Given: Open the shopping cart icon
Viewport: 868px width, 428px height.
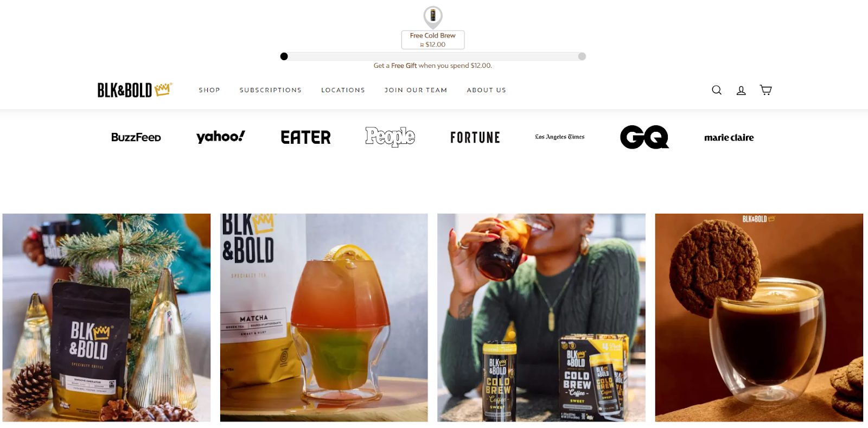Looking at the screenshot, I should pos(765,90).
